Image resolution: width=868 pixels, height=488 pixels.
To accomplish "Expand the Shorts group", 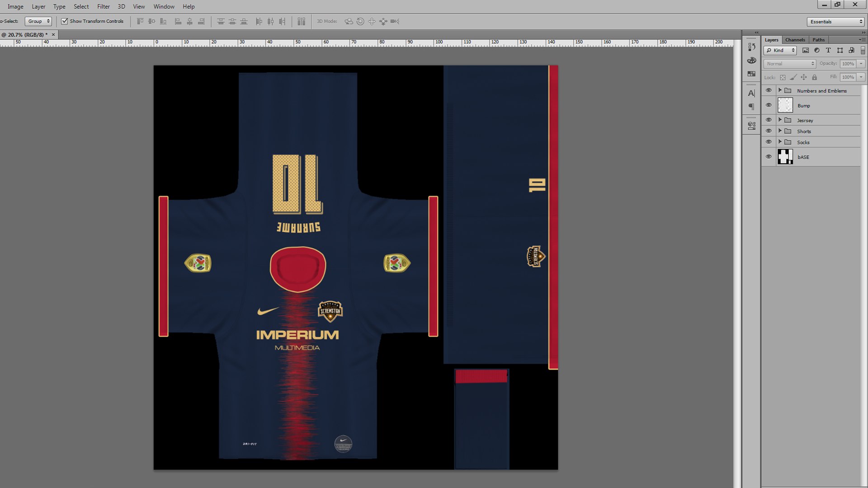I will coord(780,131).
